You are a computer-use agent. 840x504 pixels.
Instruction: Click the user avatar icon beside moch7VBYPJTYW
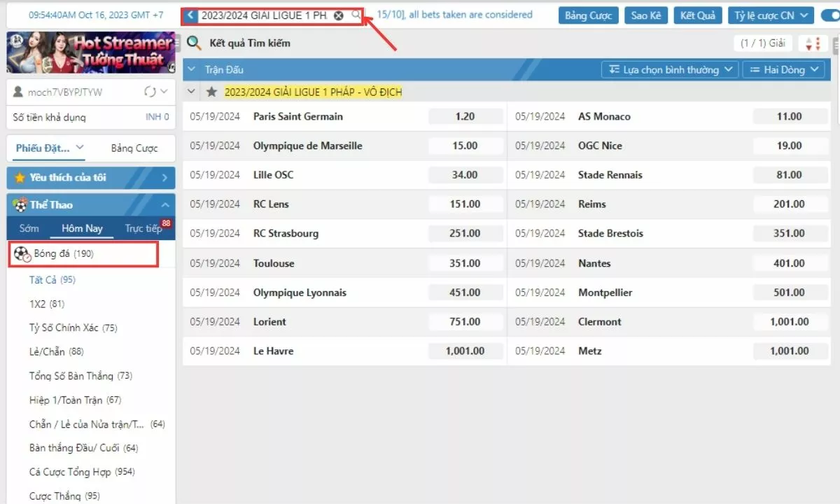tap(19, 92)
